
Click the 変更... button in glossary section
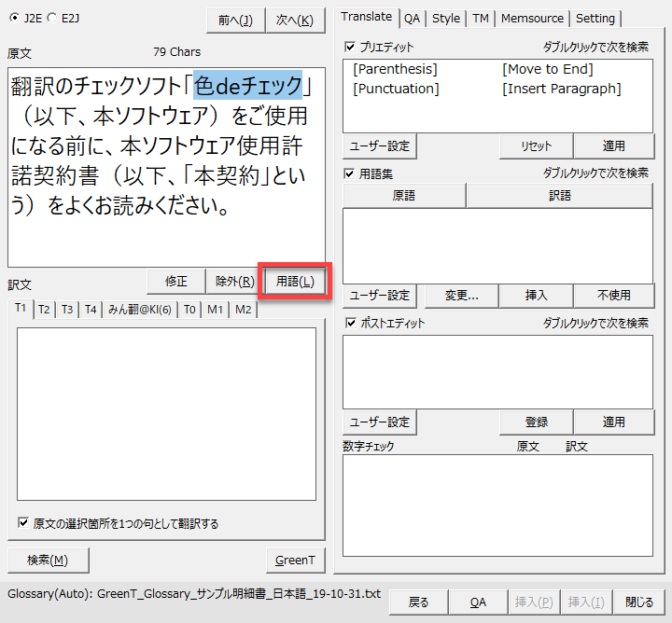click(x=460, y=295)
